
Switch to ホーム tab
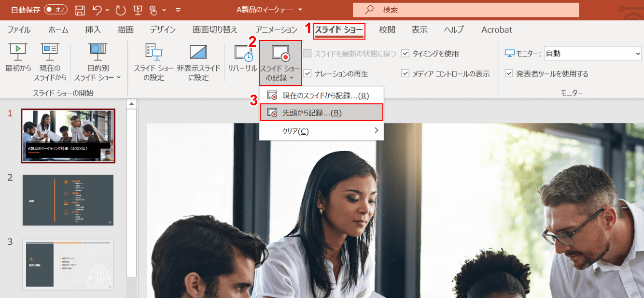[x=58, y=30]
